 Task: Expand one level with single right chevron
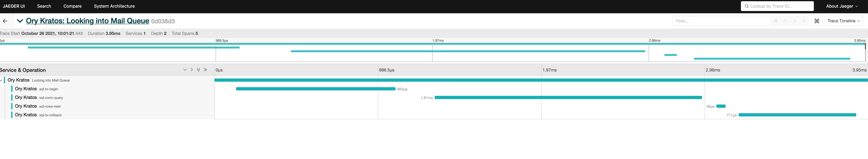(x=192, y=70)
